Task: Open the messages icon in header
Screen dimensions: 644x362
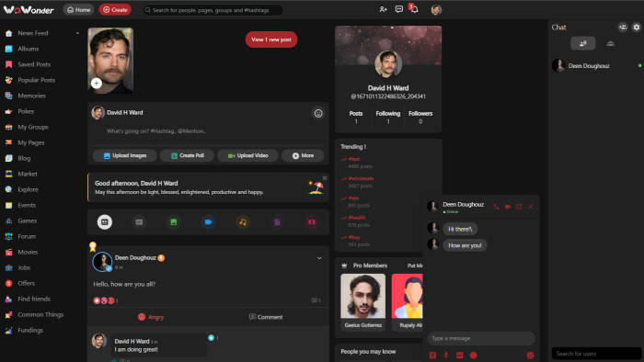Action: point(398,9)
